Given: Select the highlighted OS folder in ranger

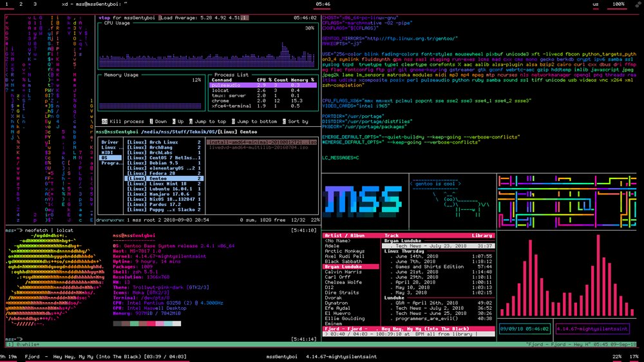Looking at the screenshot, I should (110, 158).
